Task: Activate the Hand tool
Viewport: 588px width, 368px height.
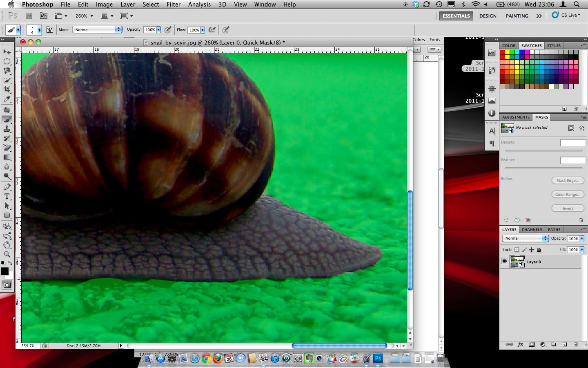Action: [x=7, y=245]
